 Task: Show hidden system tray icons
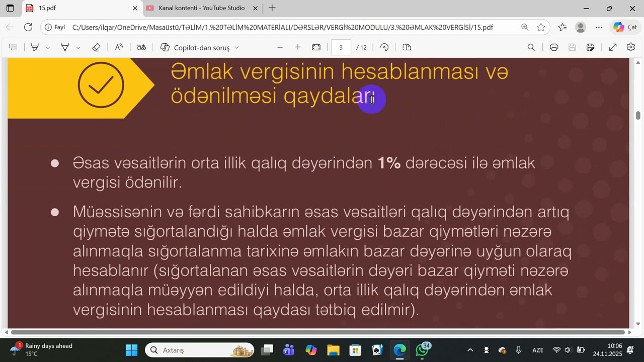tap(470, 350)
